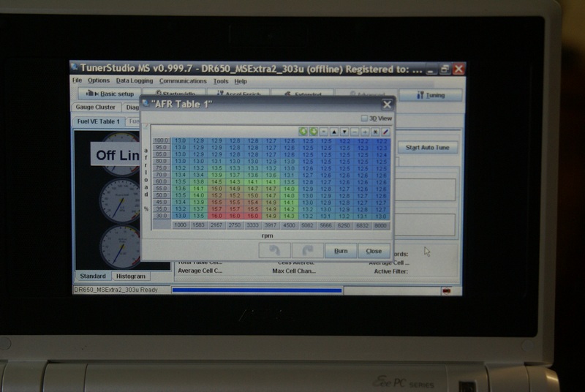585x392 pixels.
Task: Click the up triangle increment icon
Action: click(334, 132)
